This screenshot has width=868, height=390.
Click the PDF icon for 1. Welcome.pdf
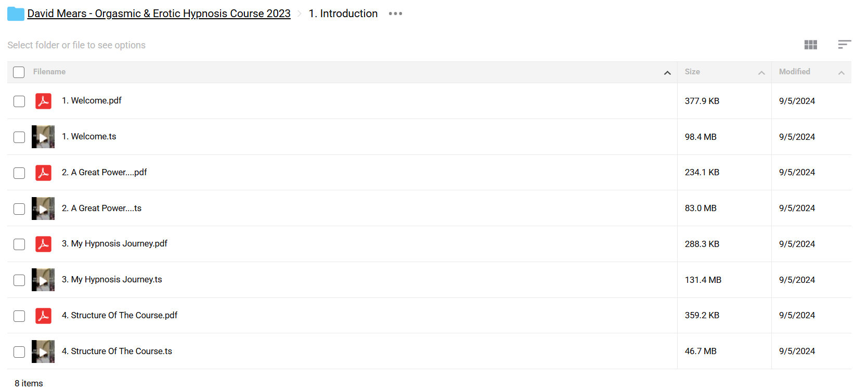[43, 101]
